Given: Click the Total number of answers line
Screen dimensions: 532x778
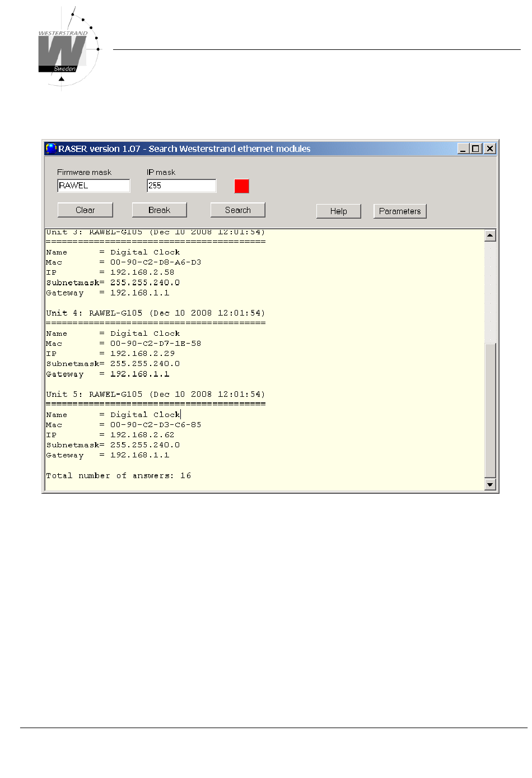Looking at the screenshot, I should [118, 475].
